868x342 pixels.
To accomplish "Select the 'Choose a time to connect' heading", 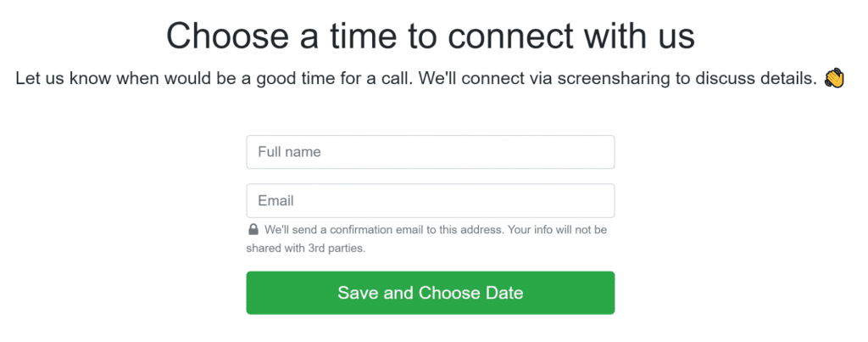I will (430, 36).
